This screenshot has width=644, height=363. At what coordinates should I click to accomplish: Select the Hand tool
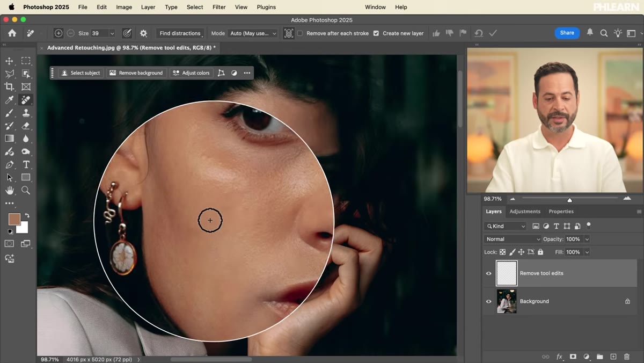click(9, 191)
